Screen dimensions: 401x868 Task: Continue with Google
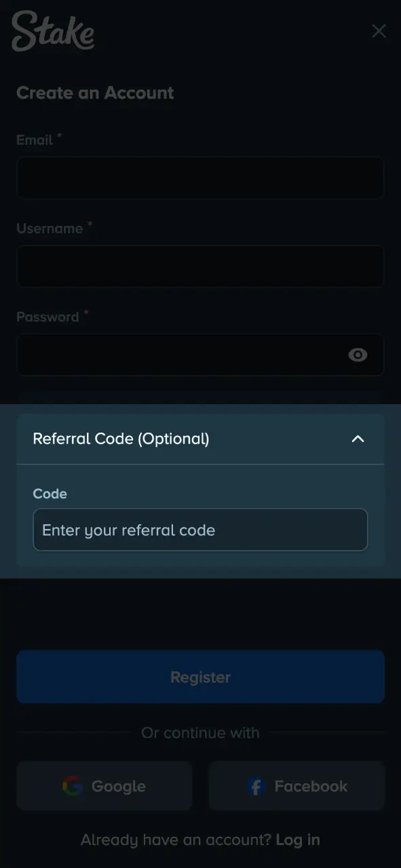click(x=104, y=786)
